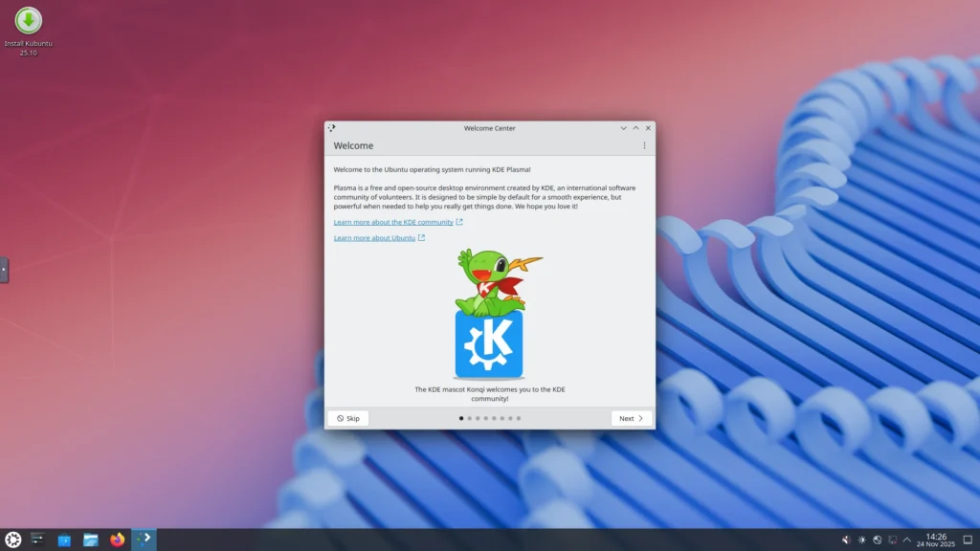Toggle the show desktop button at panel end
The image size is (980, 551).
[968, 540]
